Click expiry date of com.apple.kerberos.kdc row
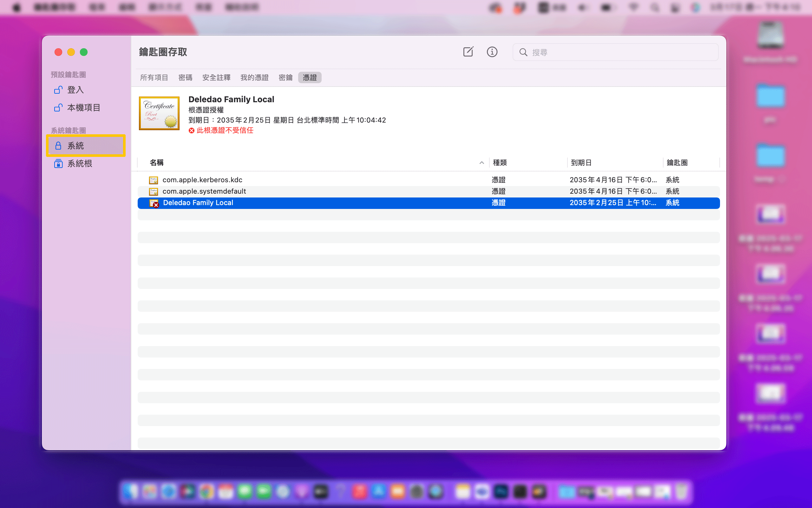The image size is (812, 508). click(x=613, y=180)
